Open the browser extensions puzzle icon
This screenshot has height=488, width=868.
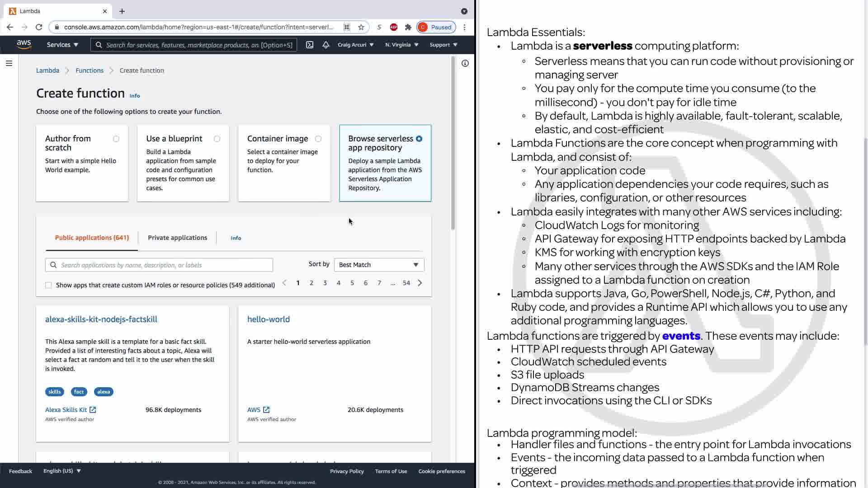pyautogui.click(x=408, y=27)
